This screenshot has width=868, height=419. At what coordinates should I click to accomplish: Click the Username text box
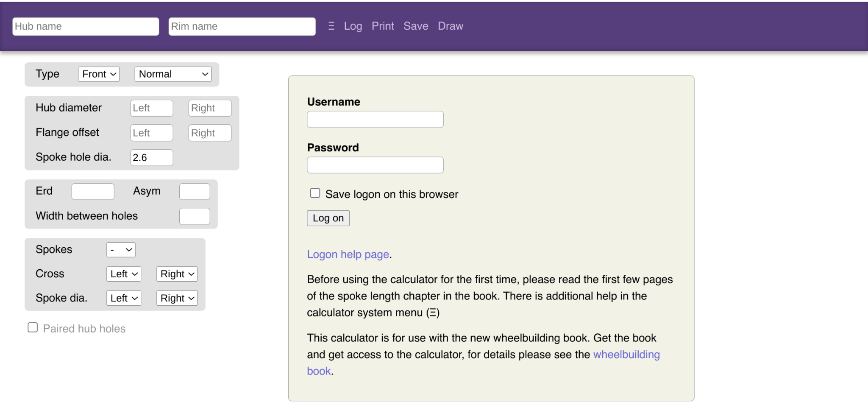(x=375, y=120)
